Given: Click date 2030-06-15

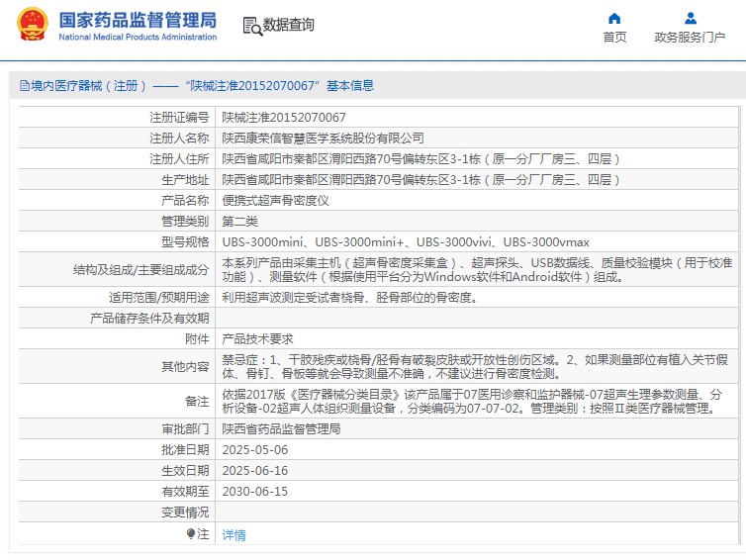Looking at the screenshot, I should click(255, 492).
